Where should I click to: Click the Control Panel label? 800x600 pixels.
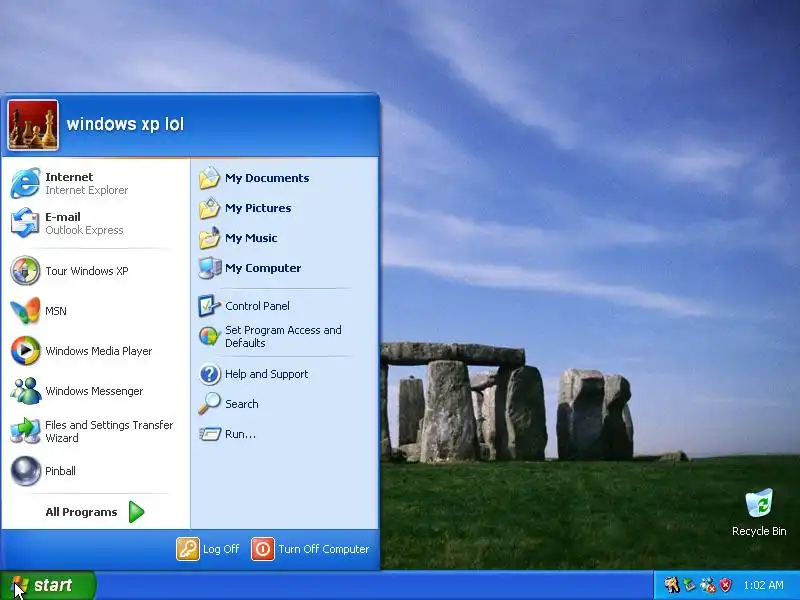tap(257, 306)
